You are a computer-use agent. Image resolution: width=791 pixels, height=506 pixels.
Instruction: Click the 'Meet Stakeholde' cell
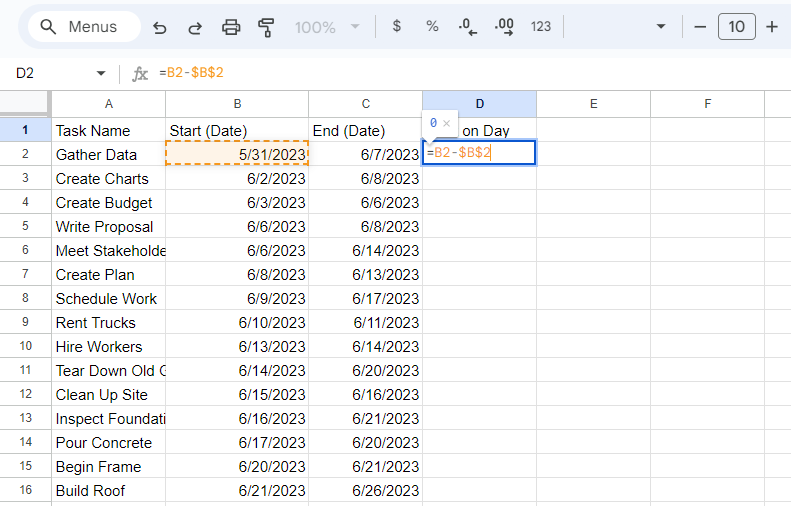108,250
